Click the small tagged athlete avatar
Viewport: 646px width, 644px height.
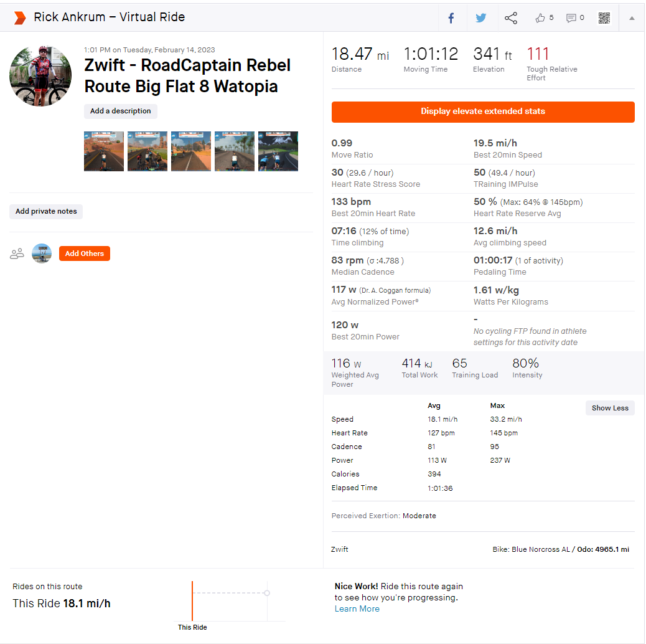coord(42,253)
